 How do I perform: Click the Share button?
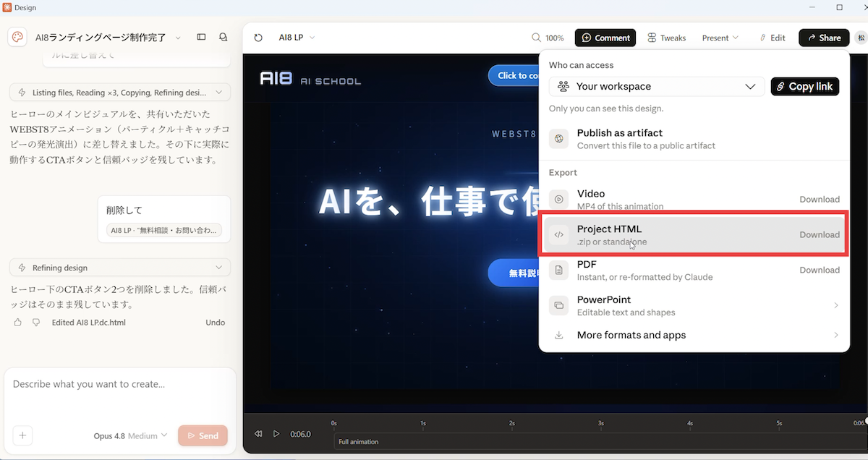pos(824,38)
